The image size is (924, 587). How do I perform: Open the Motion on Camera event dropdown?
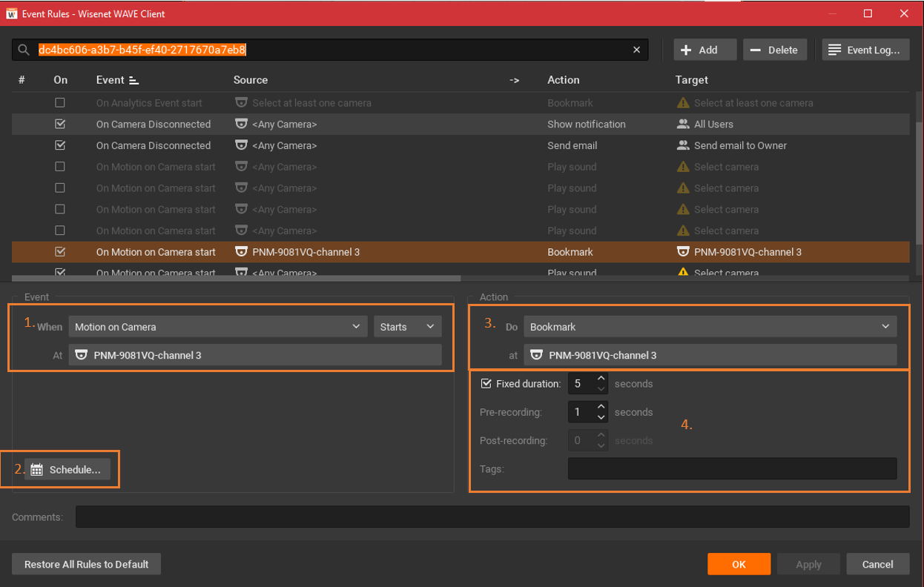(218, 326)
